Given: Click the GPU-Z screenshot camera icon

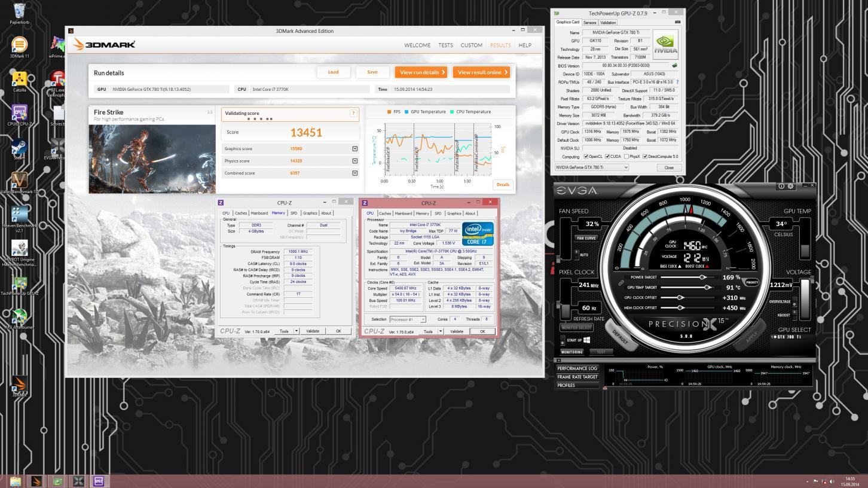Looking at the screenshot, I should pyautogui.click(x=677, y=22).
